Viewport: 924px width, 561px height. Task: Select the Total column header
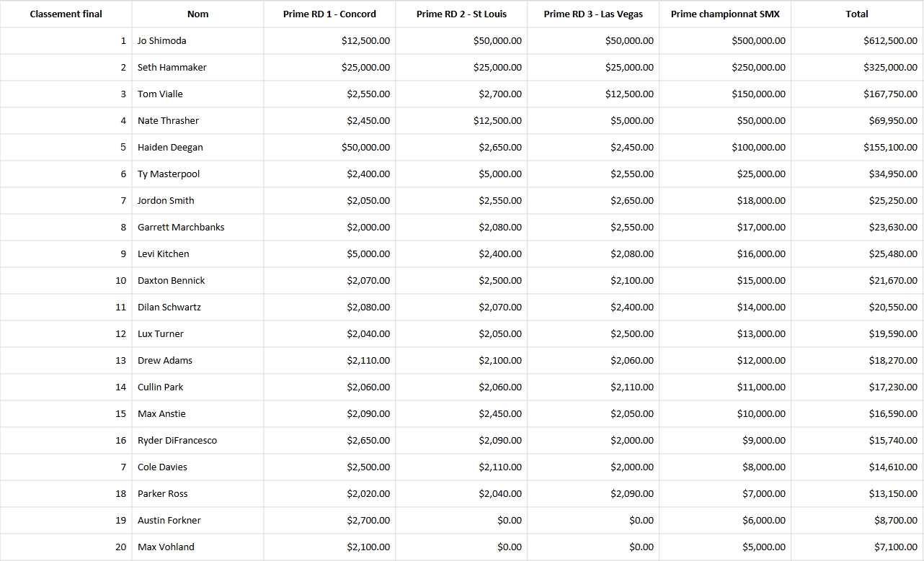coord(857,14)
